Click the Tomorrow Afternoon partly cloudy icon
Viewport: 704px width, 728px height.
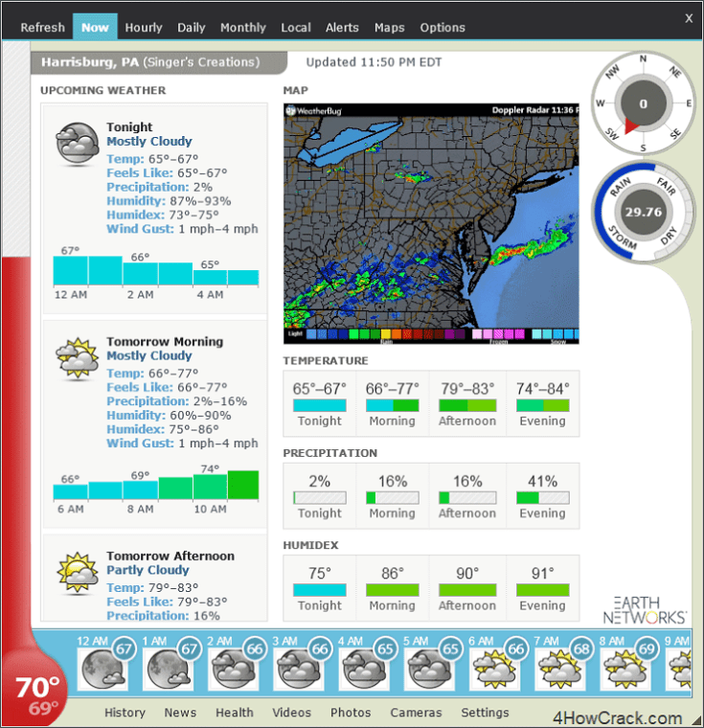point(78,574)
